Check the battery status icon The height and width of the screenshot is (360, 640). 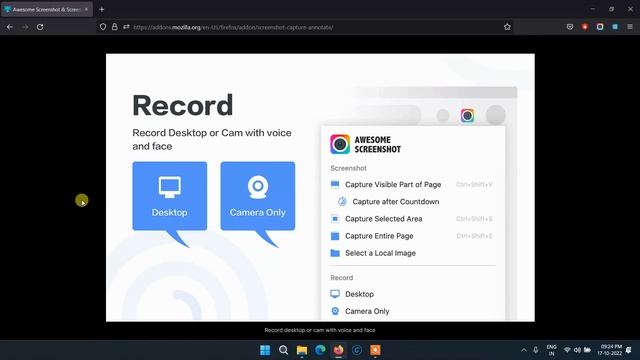[587, 350]
